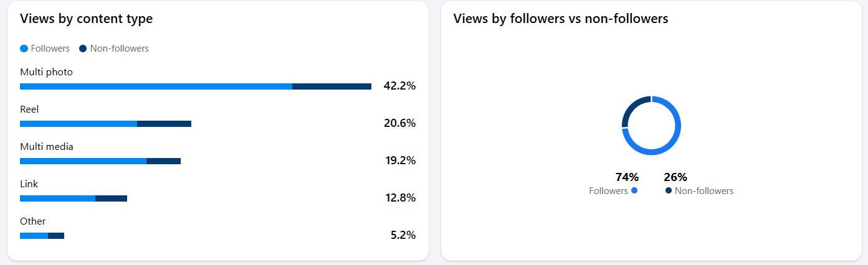Click the Followers dot below the donut chart

[634, 190]
